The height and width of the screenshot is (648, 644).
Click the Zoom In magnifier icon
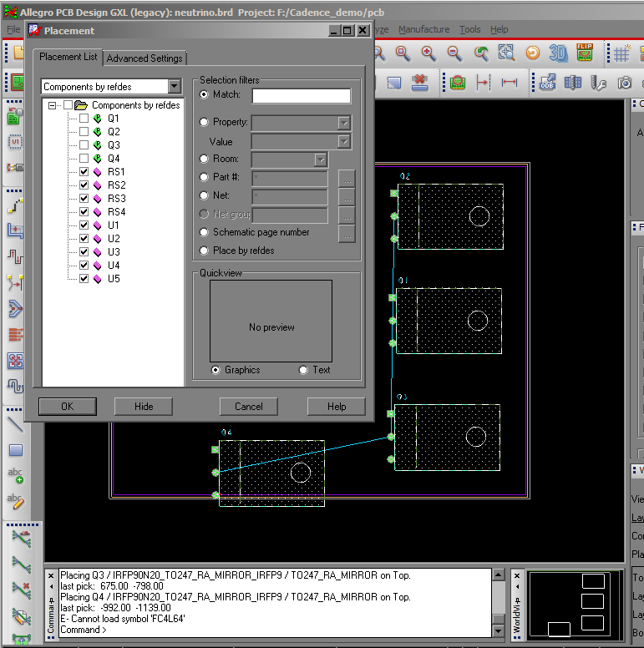428,53
